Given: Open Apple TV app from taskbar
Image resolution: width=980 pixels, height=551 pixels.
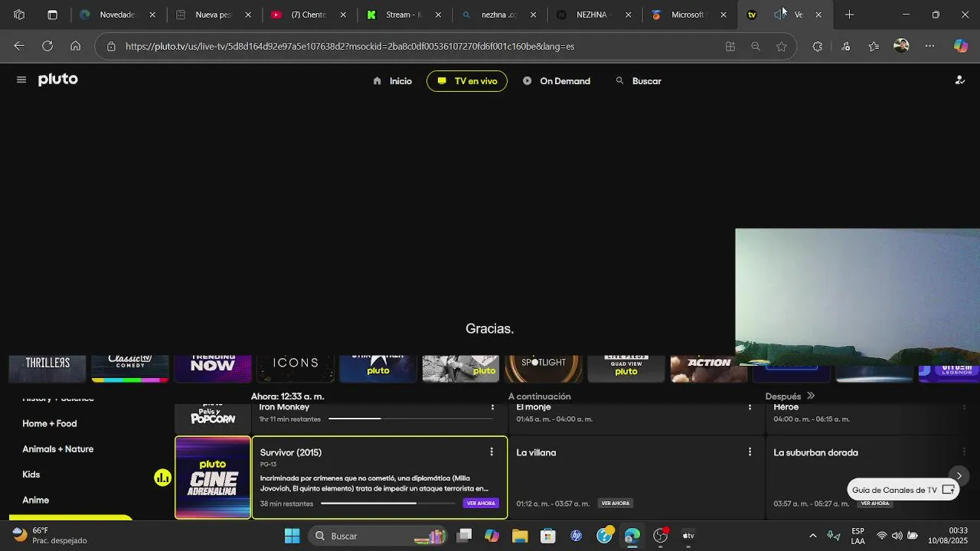Looking at the screenshot, I should click(688, 536).
